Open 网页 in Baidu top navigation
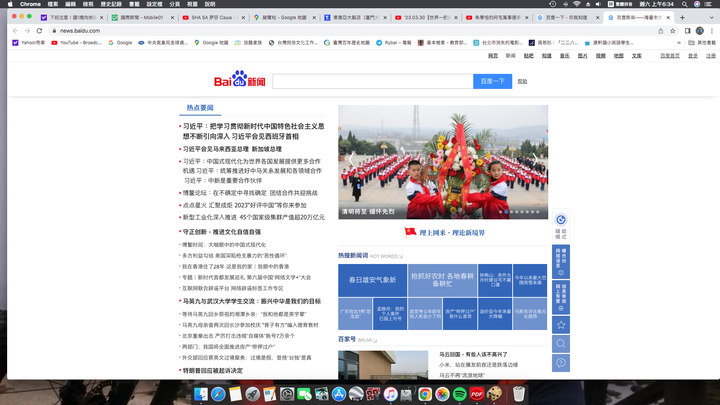The height and width of the screenshot is (405, 720). [x=493, y=56]
